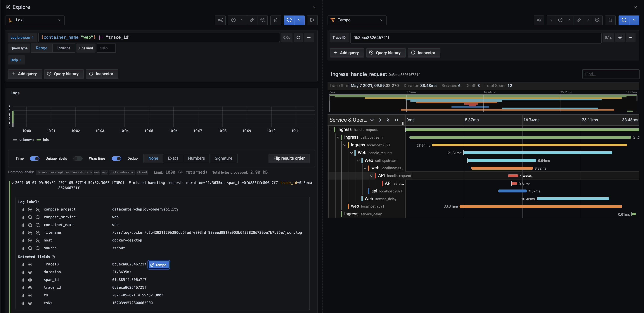The image size is (644, 313).
Task: Open Loki refresh interval dropdown
Action: 299,20
